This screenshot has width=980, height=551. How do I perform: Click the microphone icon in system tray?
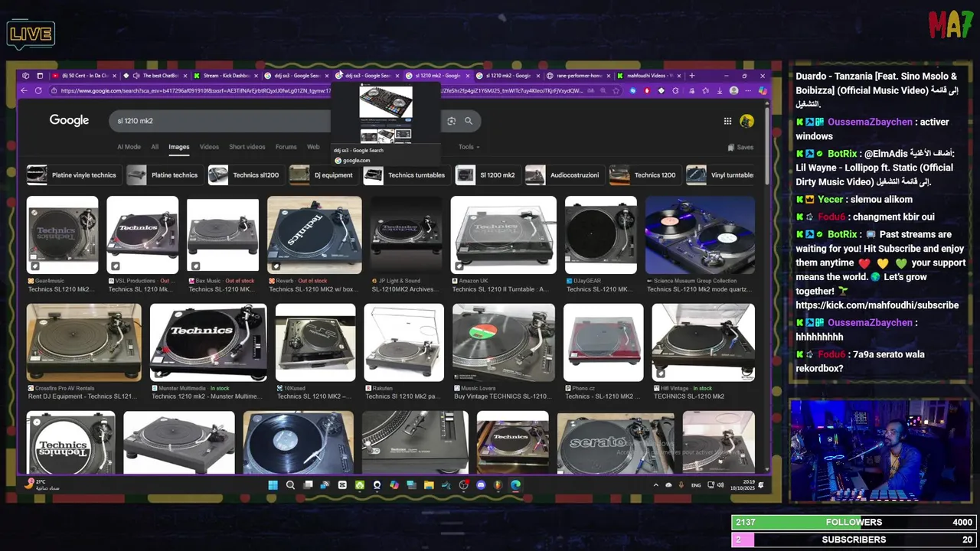(681, 484)
